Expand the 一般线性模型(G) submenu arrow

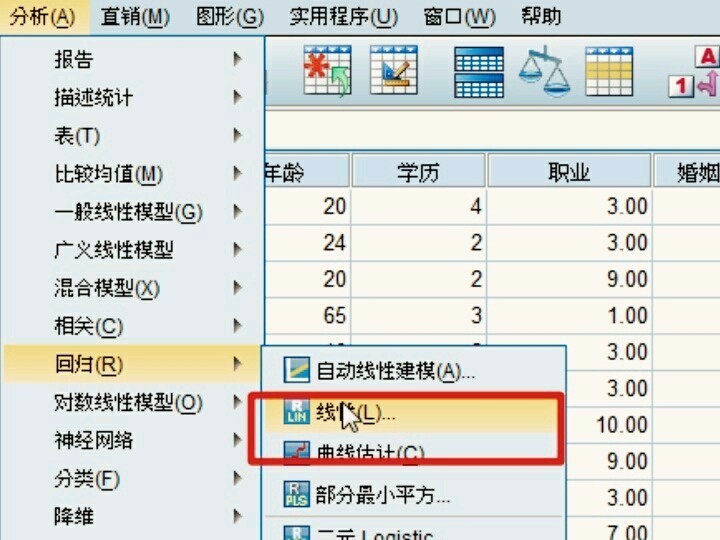click(x=237, y=211)
